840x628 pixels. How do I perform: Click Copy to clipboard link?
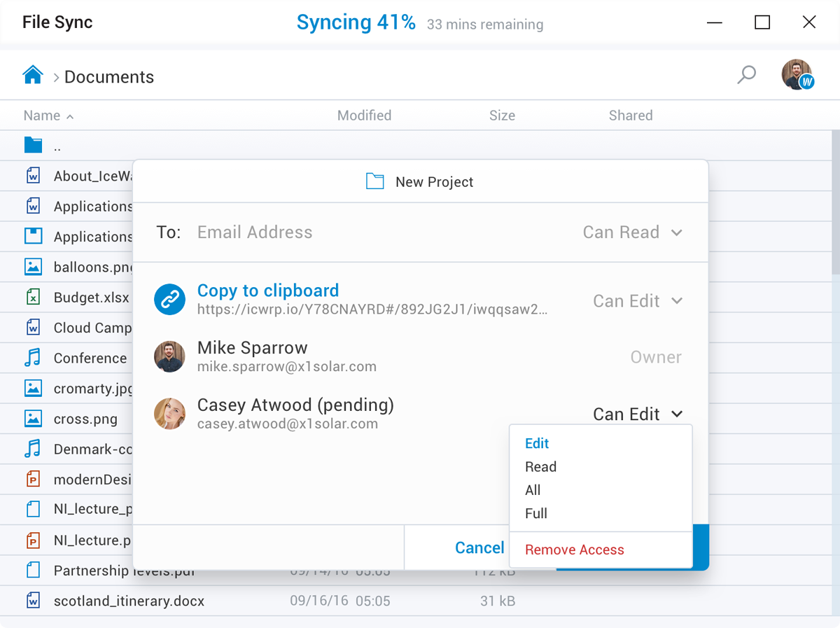click(x=268, y=291)
